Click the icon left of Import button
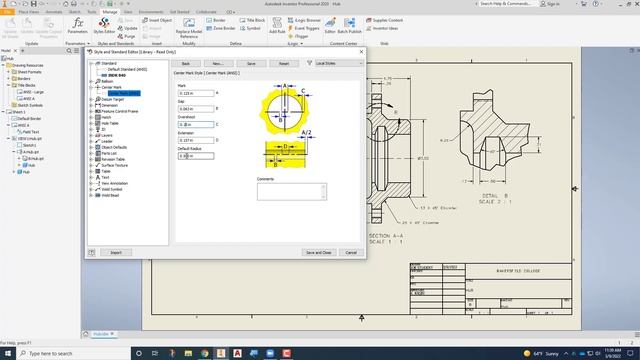The height and width of the screenshot is (360, 640). click(x=91, y=253)
